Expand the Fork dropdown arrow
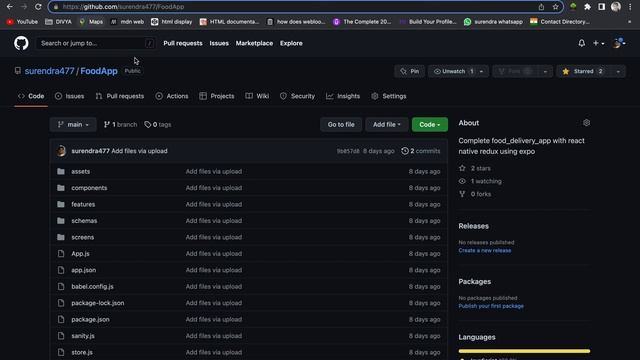640x360 pixels. pyautogui.click(x=545, y=71)
